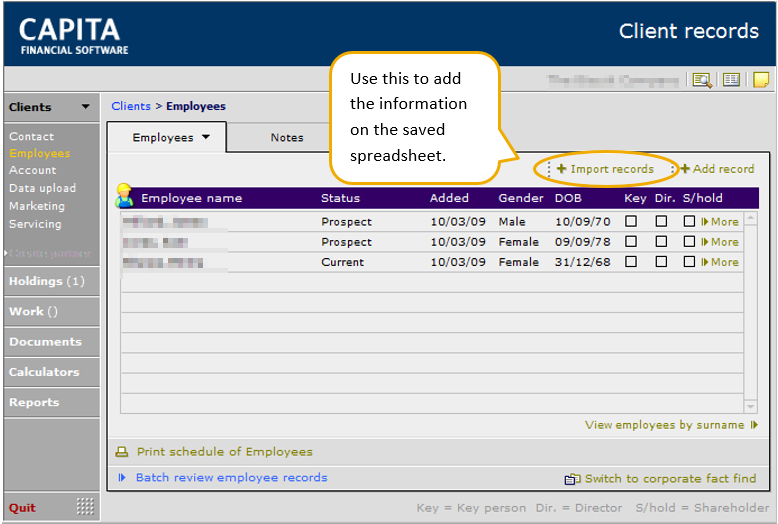Click the employee list scrollbar down arrow
This screenshot has width=778, height=524.
coord(751,407)
